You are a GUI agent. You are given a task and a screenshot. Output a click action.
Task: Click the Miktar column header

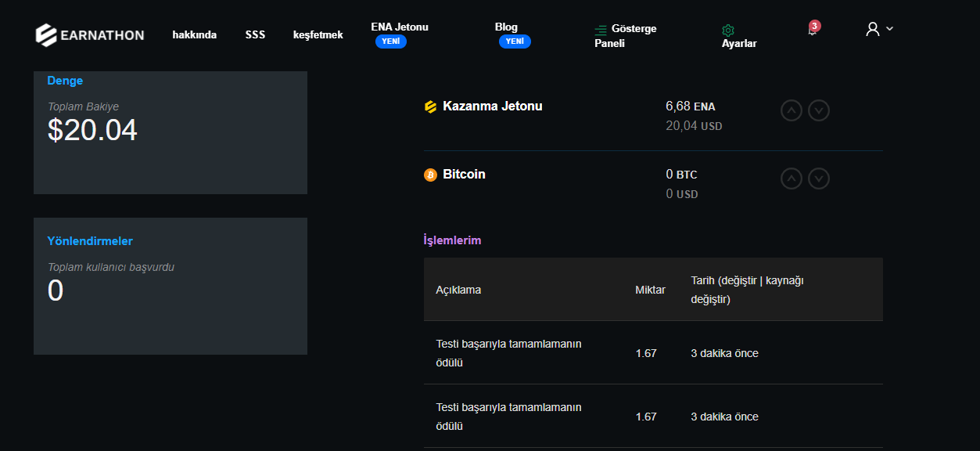(x=650, y=290)
